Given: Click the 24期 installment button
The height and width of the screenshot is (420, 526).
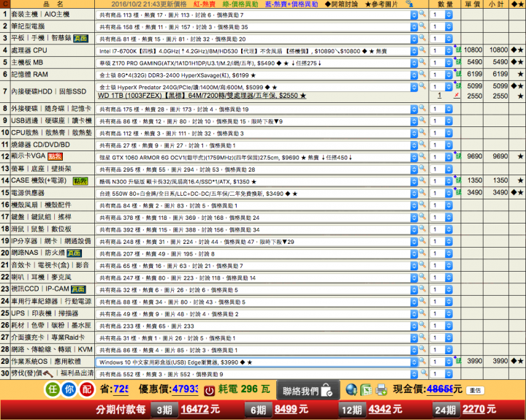Looking at the screenshot, I should point(445,410).
